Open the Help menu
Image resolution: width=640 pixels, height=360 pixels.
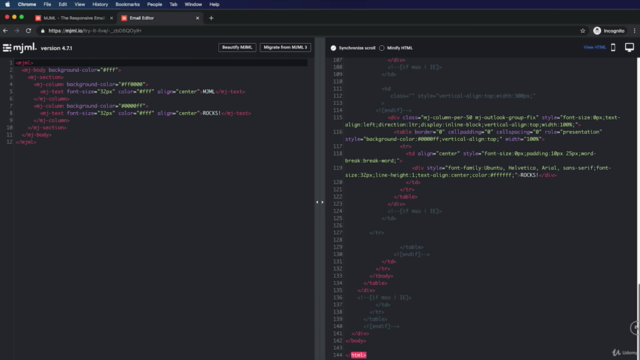click(x=214, y=4)
